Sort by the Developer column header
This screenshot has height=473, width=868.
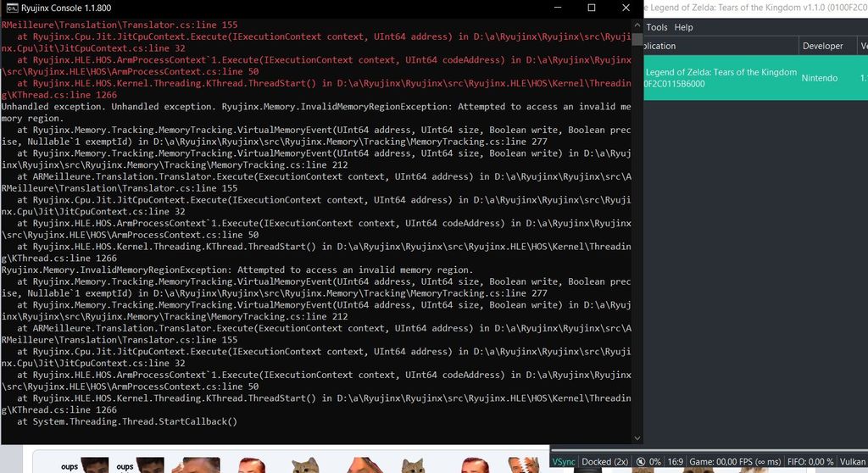coord(822,46)
